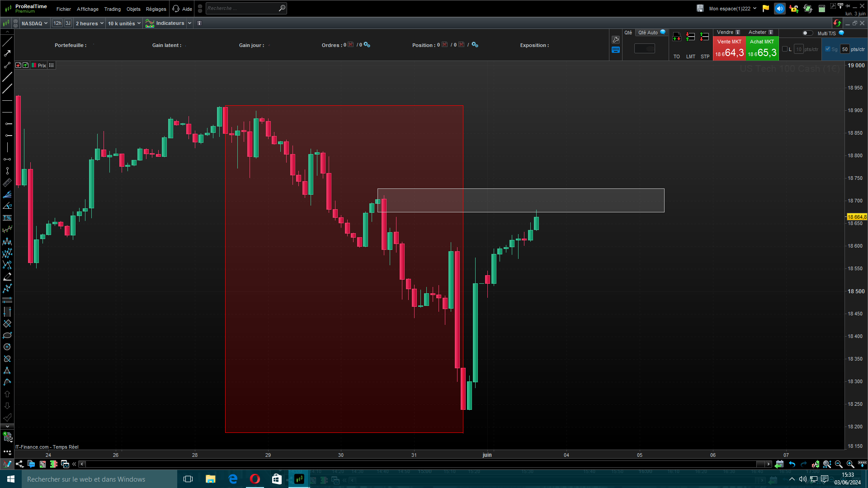868x488 pixels.
Task: Open the NASDAQ instrument dropdown
Action: tap(34, 23)
